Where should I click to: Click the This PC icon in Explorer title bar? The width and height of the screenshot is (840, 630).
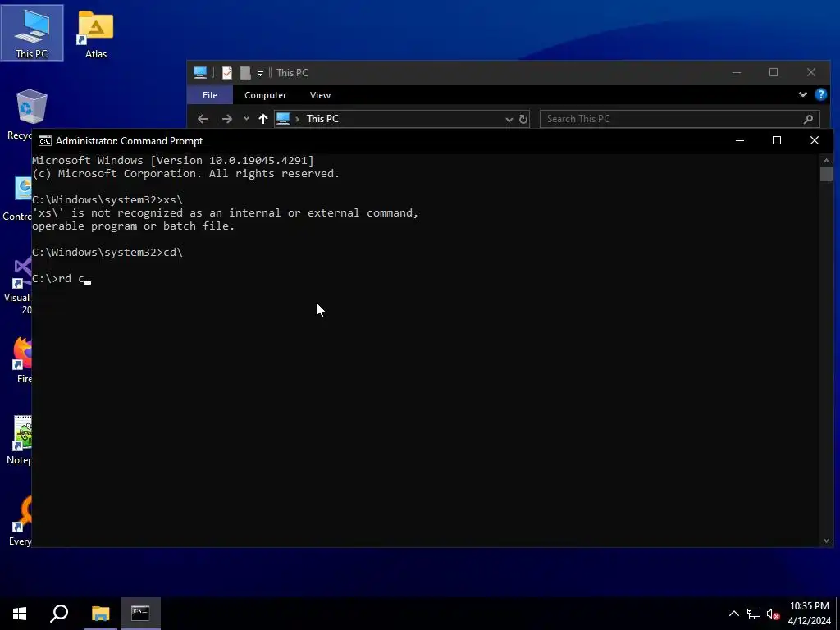(x=200, y=73)
